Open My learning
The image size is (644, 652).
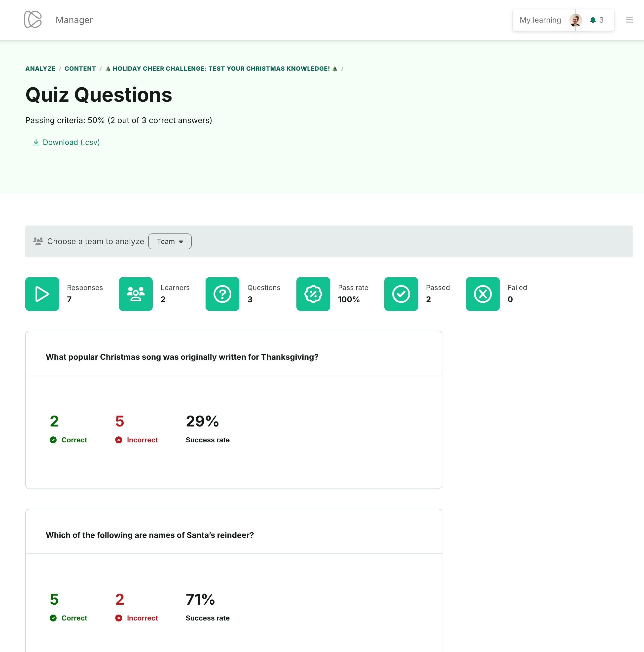click(540, 20)
